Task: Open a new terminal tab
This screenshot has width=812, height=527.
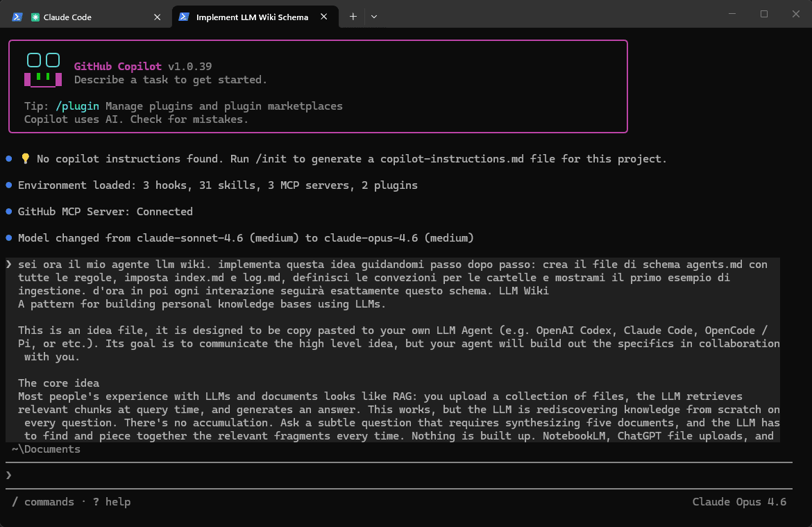Action: (x=353, y=17)
